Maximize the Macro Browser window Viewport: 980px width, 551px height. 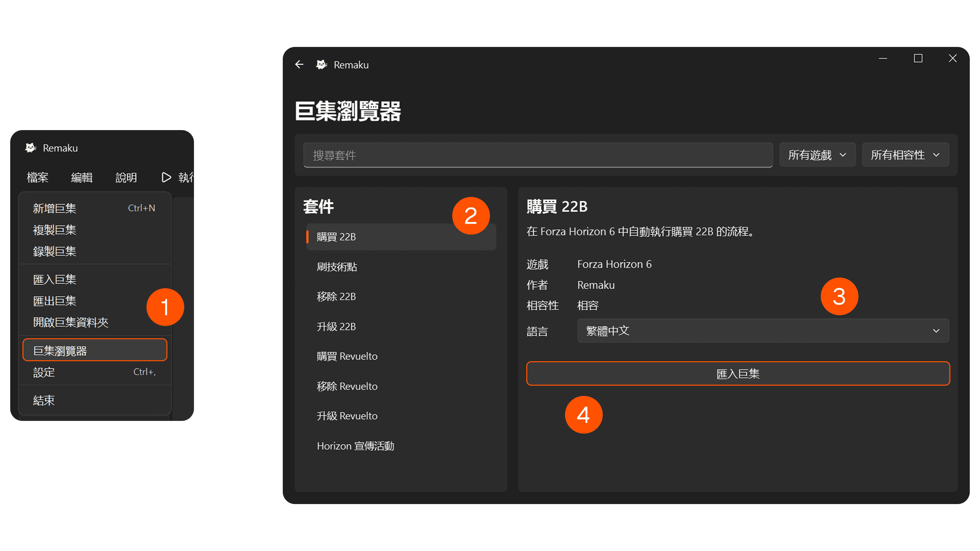pyautogui.click(x=918, y=59)
